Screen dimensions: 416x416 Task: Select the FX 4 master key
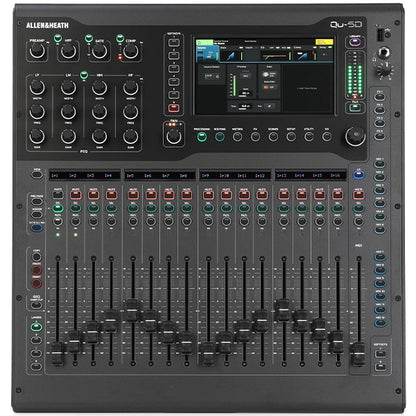[x=380, y=136]
